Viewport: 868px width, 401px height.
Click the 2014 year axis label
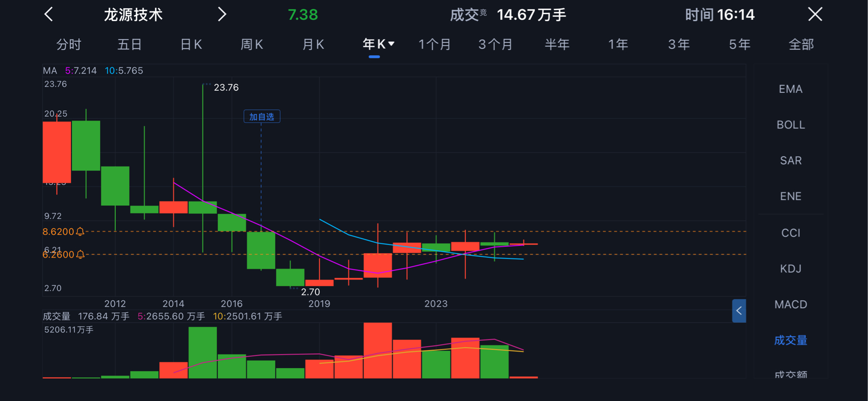[x=173, y=303]
